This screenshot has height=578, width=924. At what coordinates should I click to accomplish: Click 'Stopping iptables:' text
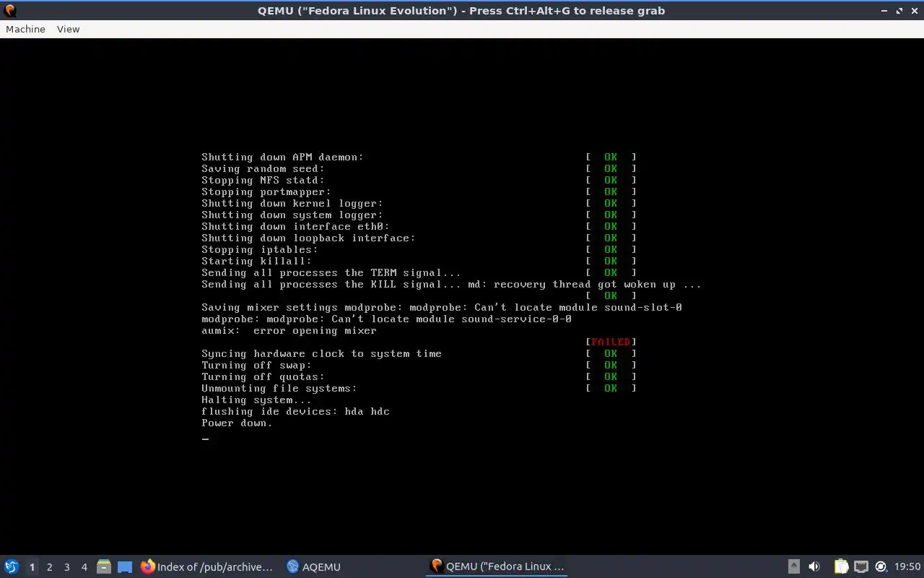tap(260, 249)
